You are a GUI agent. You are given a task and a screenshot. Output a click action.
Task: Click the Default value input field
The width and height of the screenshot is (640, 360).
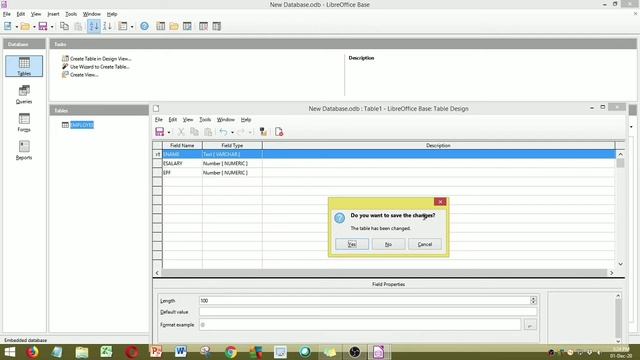(368, 312)
